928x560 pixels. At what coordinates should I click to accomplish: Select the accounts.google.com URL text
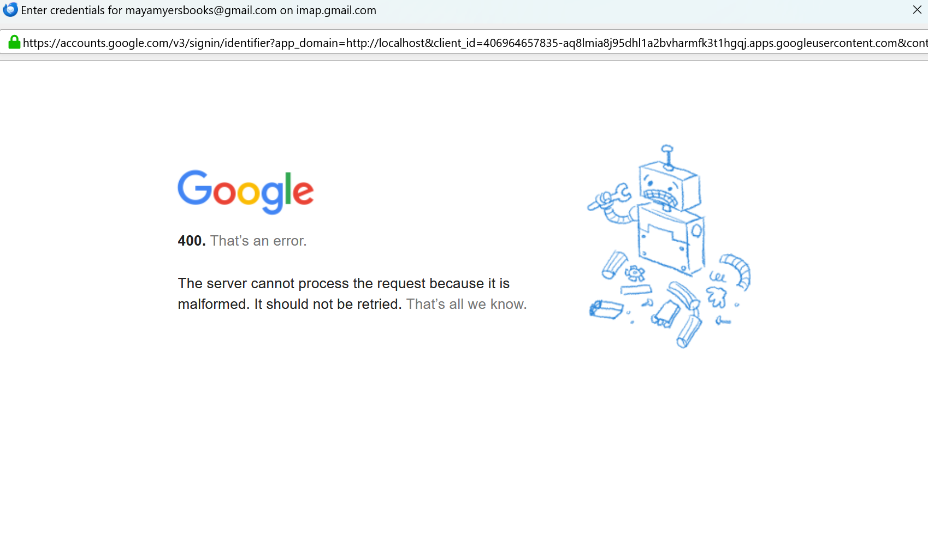pyautogui.click(x=475, y=43)
